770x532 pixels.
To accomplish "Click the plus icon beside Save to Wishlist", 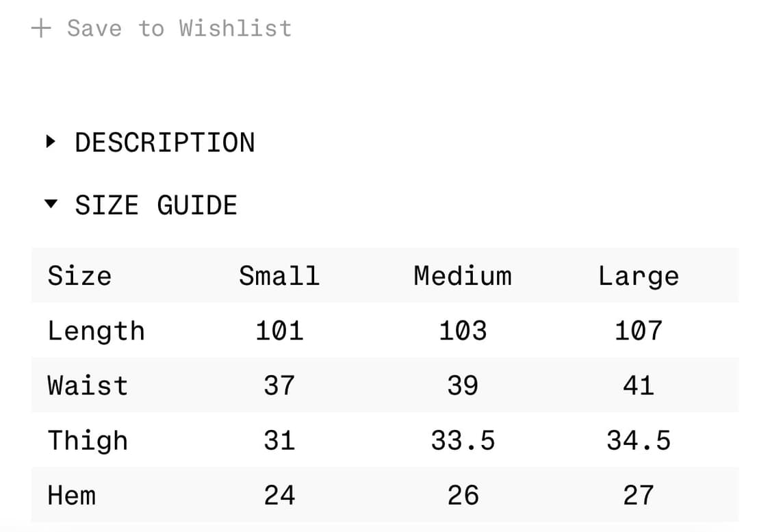I will point(41,28).
